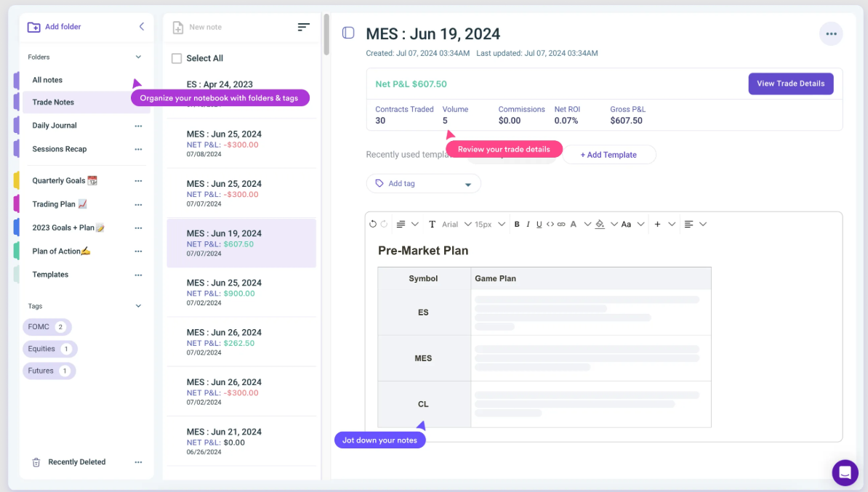This screenshot has width=868, height=492.
Task: Collapse the Folders section
Action: tap(138, 57)
